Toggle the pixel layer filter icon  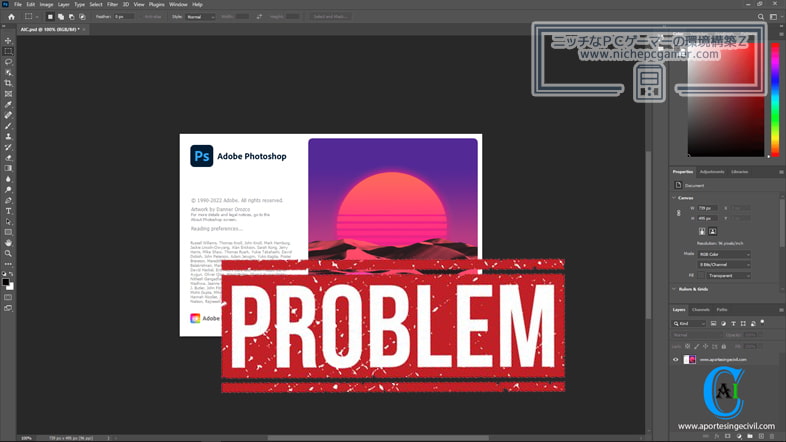point(713,324)
